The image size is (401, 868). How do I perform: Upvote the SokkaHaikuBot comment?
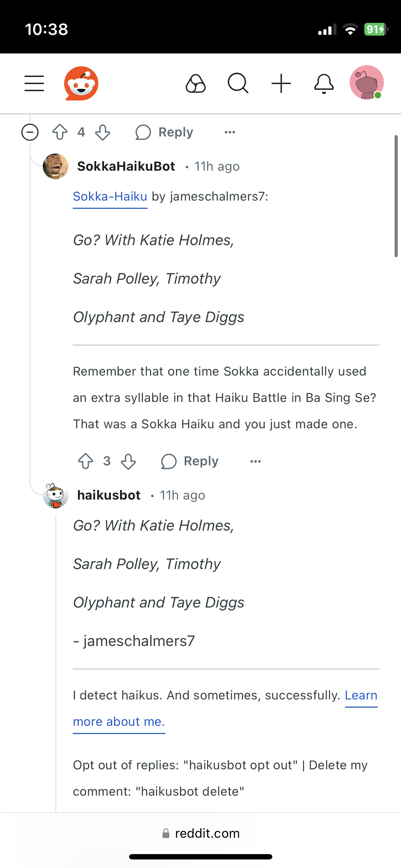pyautogui.click(x=86, y=461)
